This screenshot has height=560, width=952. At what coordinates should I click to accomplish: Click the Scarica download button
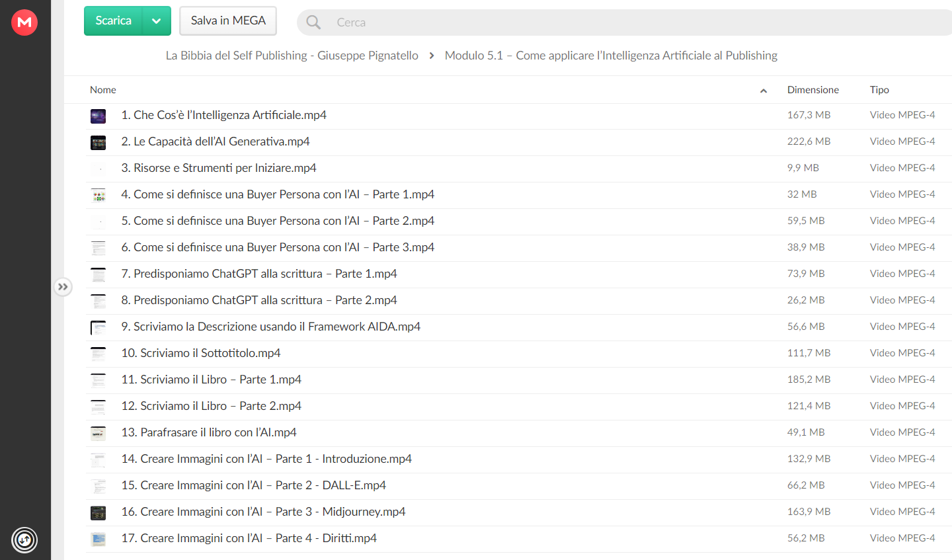[x=113, y=21]
